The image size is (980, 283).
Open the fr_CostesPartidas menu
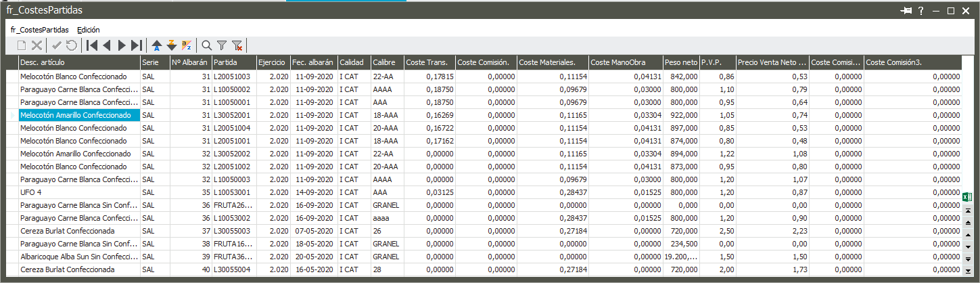pyautogui.click(x=39, y=30)
